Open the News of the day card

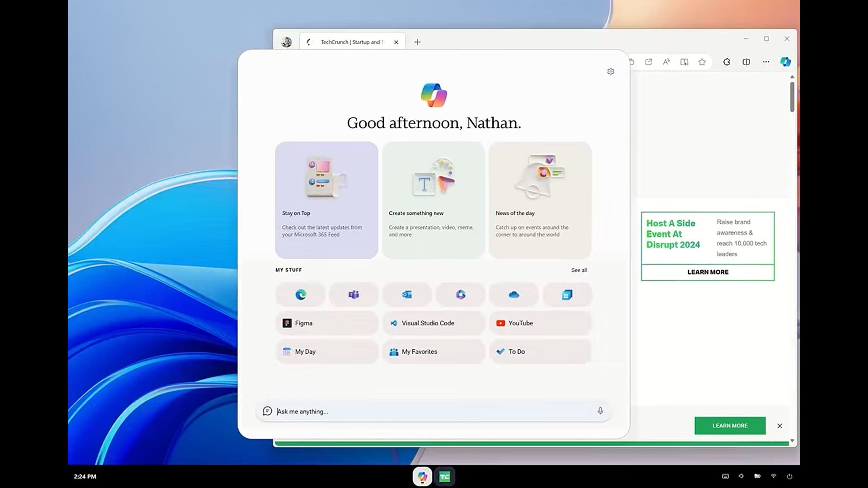pyautogui.click(x=540, y=200)
